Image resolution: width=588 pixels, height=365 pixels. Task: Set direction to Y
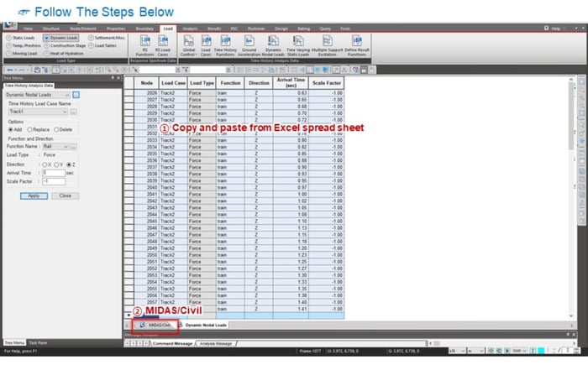(x=58, y=165)
